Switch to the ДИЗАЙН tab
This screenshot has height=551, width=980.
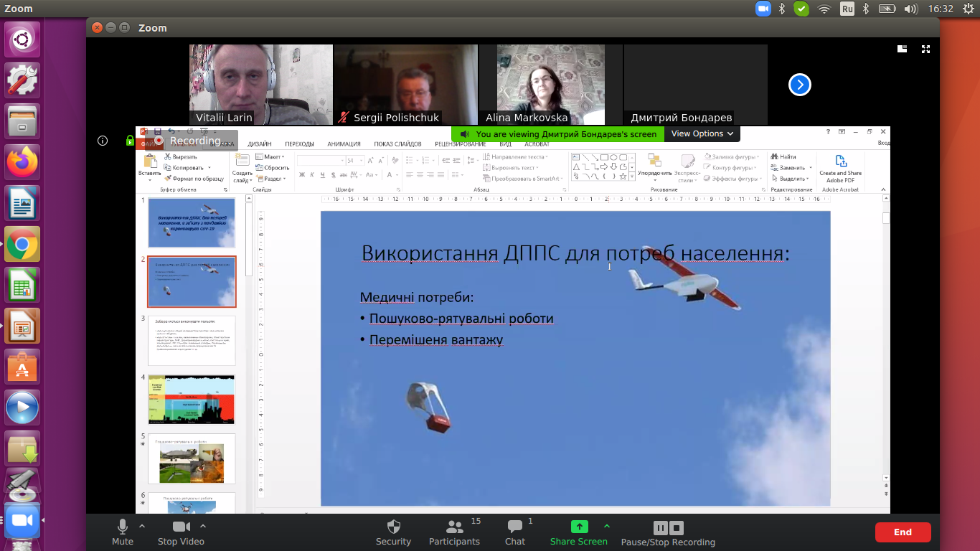coord(259,144)
